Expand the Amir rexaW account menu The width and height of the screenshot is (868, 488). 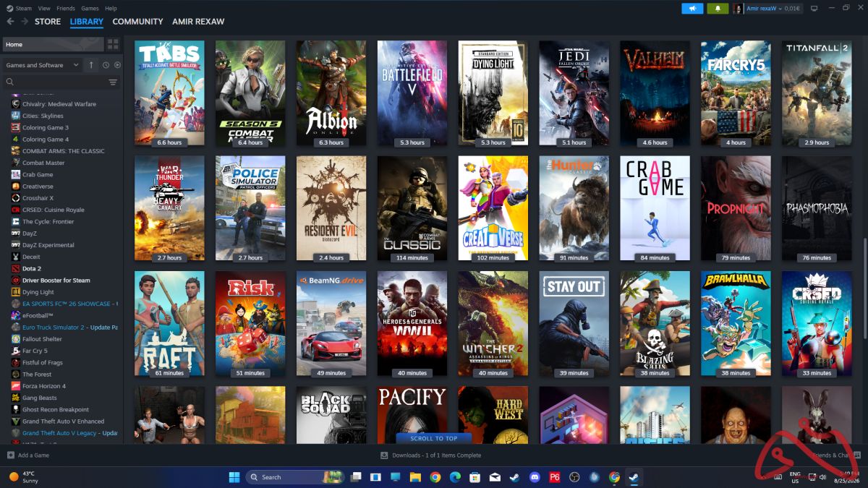[767, 9]
